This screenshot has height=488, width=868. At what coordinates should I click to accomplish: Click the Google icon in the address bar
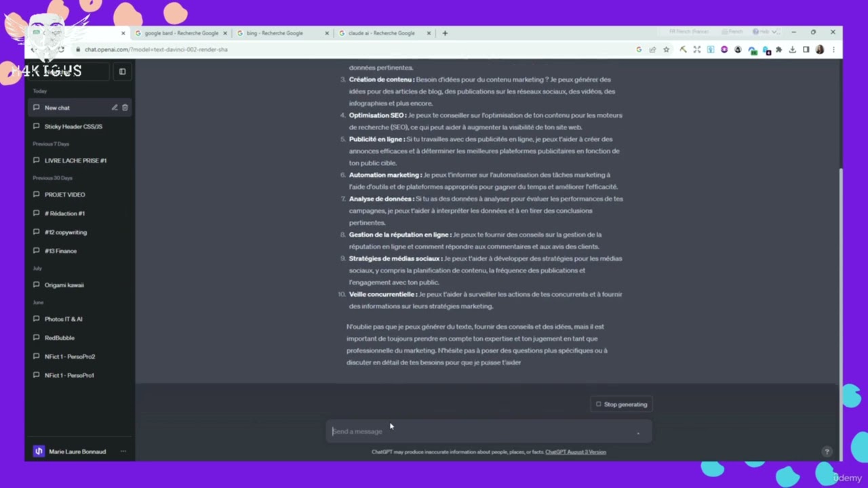point(639,49)
